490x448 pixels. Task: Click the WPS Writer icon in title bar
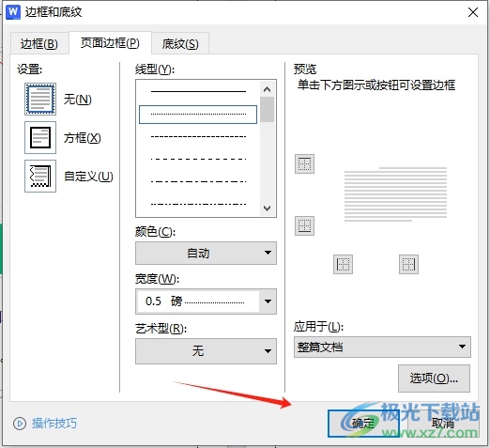coord(13,12)
